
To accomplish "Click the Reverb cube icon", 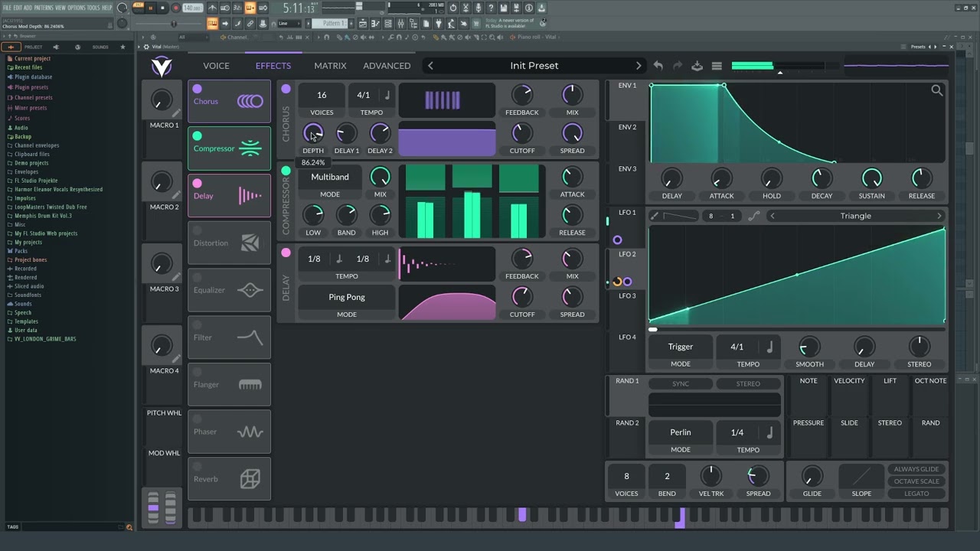I will click(x=250, y=479).
